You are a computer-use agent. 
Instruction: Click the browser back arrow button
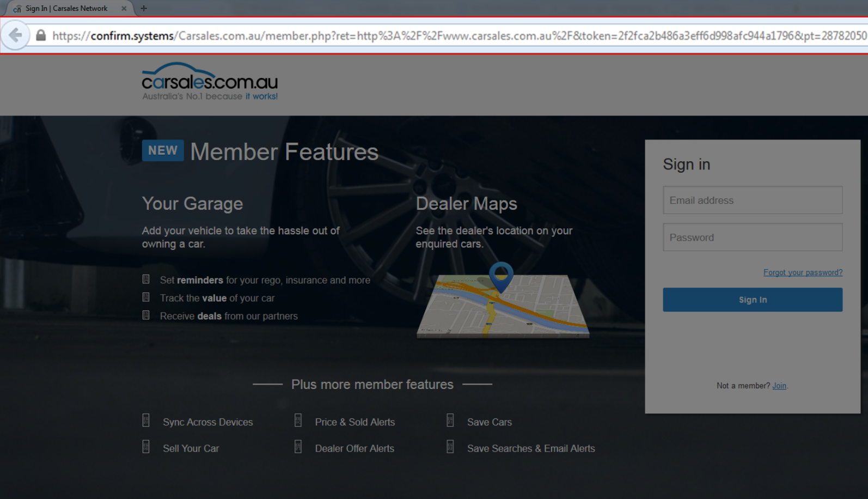15,35
